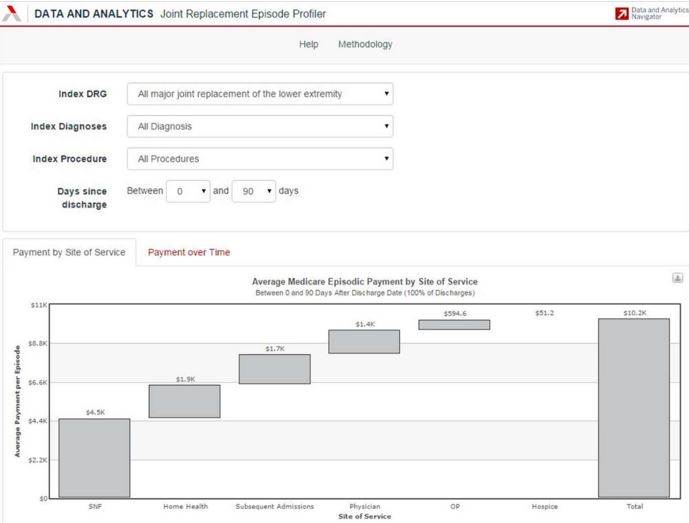Expand the Index Diagnoses dropdown
The height and width of the screenshot is (523, 689).
259,127
